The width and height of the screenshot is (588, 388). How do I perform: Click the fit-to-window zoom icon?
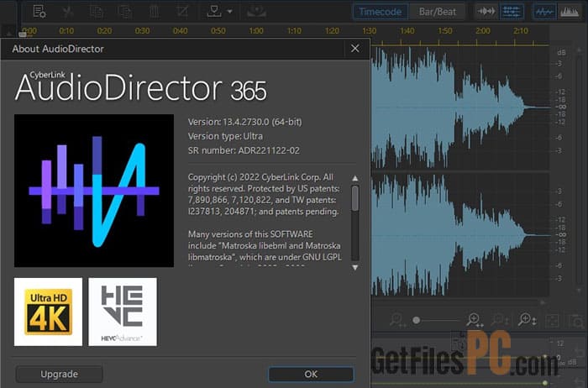click(553, 321)
